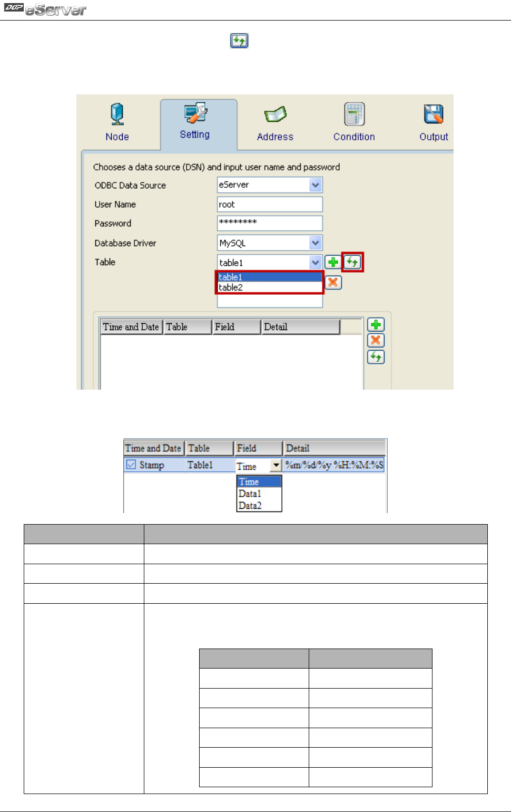Click the Setting wrench icon
The height and width of the screenshot is (812, 511).
pos(195,112)
